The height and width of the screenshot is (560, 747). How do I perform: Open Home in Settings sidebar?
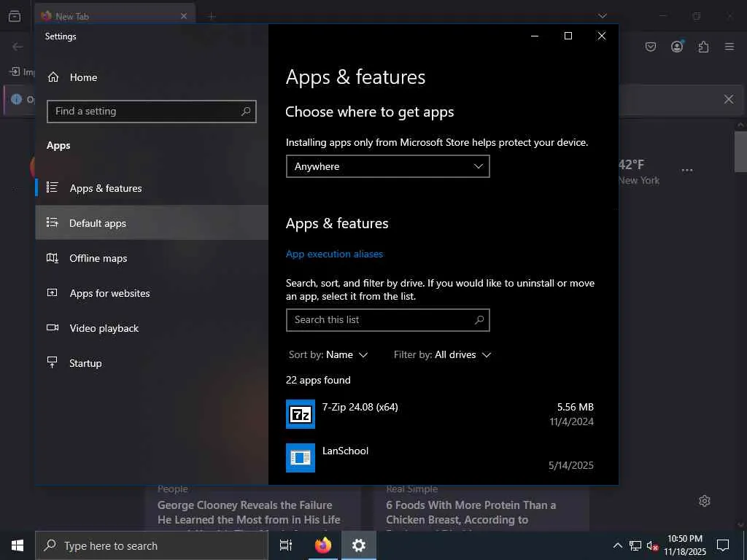(152, 77)
